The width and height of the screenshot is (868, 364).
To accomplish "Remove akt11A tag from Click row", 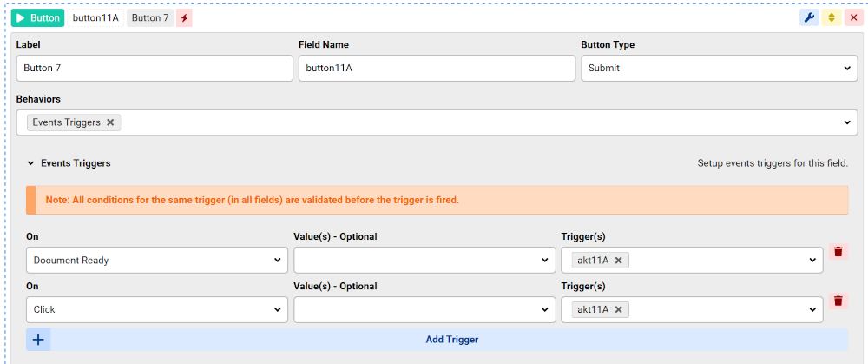I will tap(618, 309).
